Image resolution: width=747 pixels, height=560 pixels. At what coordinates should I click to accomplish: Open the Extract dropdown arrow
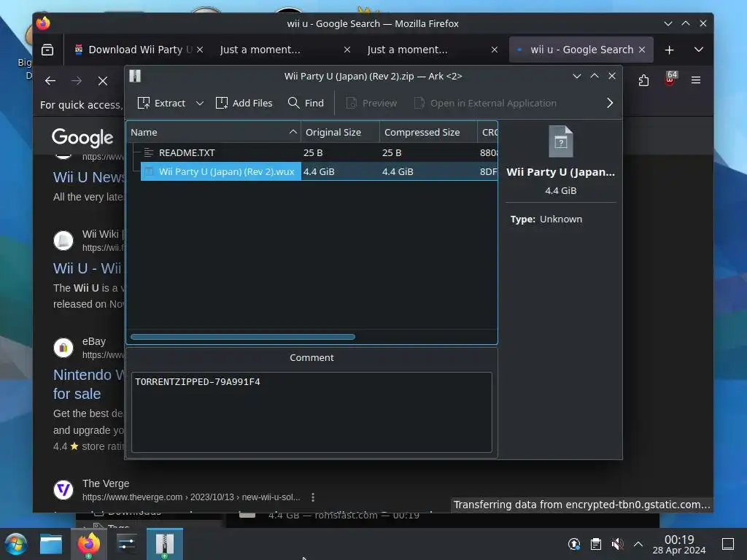tap(200, 103)
